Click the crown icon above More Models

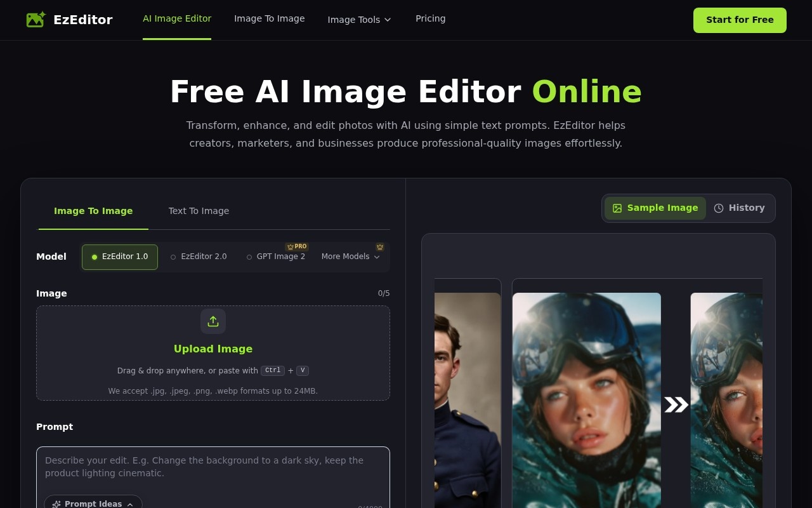[380, 247]
